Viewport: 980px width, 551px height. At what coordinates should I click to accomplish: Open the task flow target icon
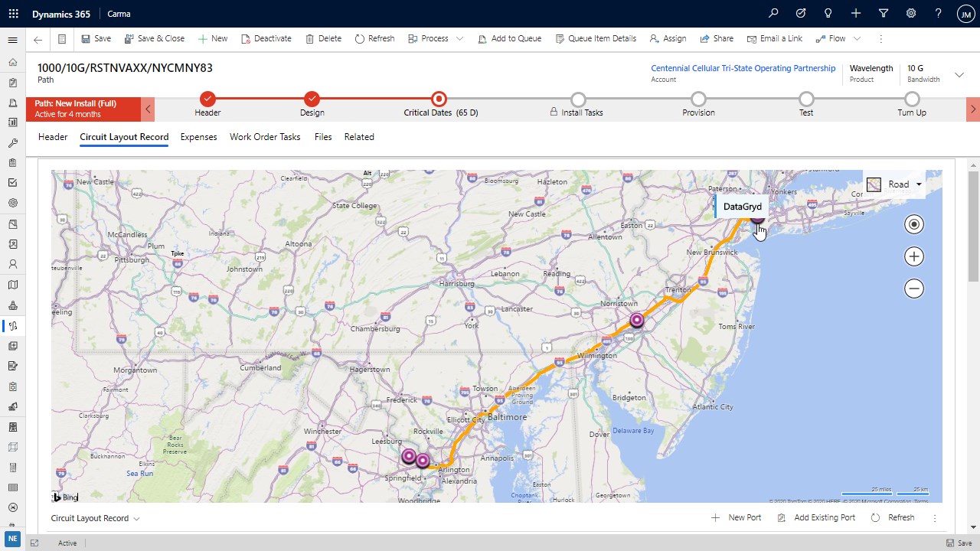[x=801, y=14]
